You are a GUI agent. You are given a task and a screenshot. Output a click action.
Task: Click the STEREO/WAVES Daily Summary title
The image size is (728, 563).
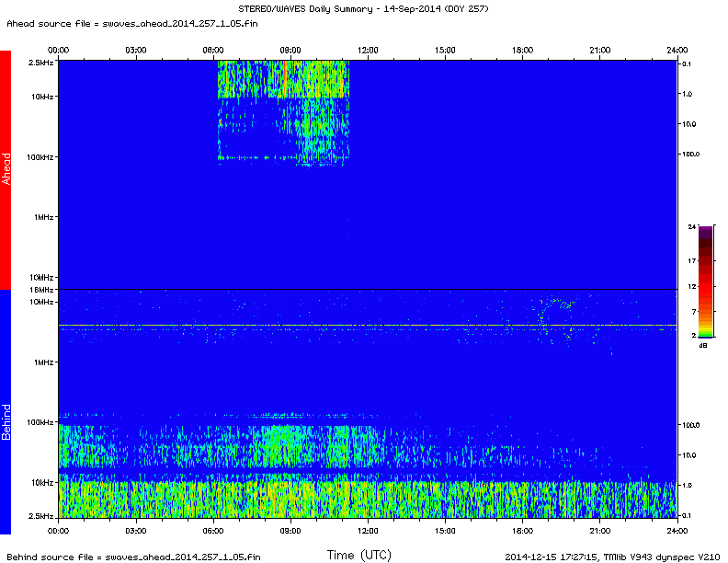tap(363, 9)
